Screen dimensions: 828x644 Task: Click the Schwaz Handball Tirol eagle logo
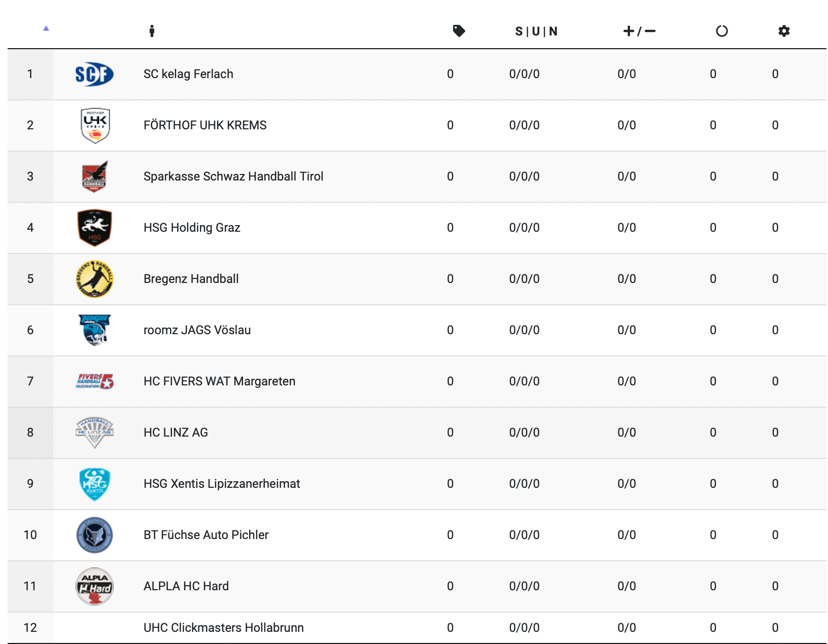tap(95, 176)
